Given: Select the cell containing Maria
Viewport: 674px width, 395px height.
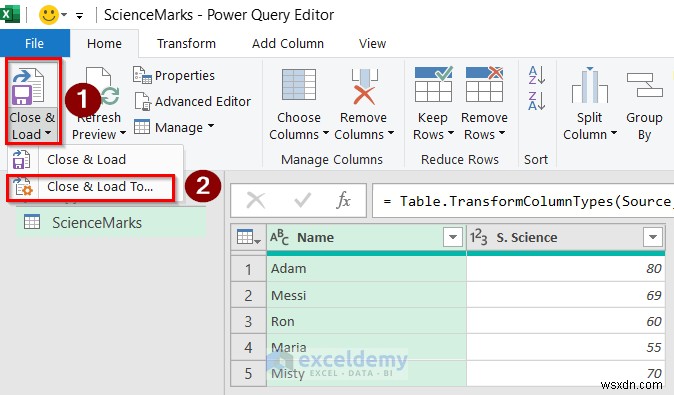Looking at the screenshot, I should (x=366, y=347).
